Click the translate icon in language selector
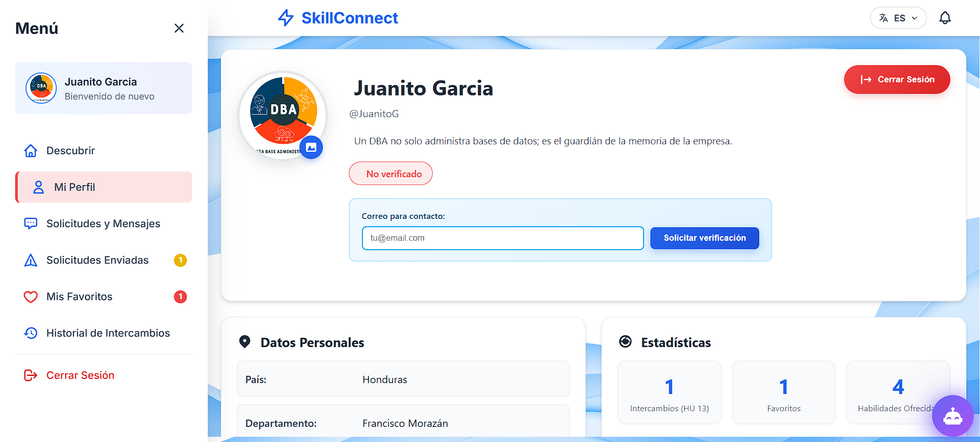 coord(884,18)
